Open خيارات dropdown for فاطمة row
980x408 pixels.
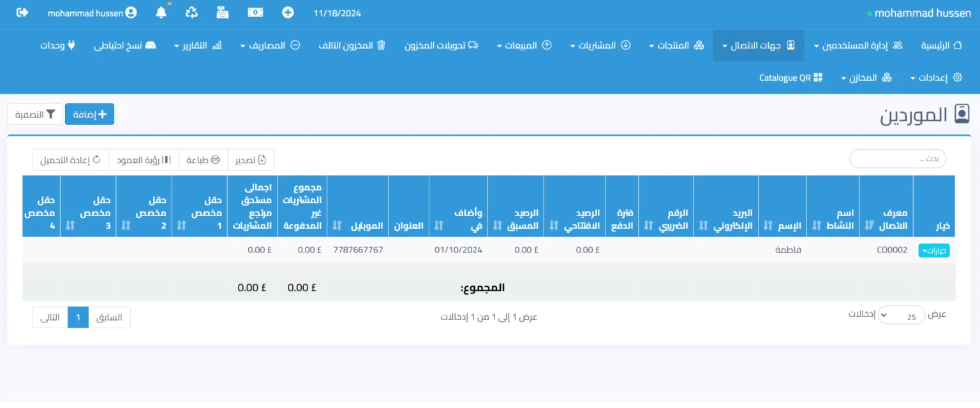(933, 251)
